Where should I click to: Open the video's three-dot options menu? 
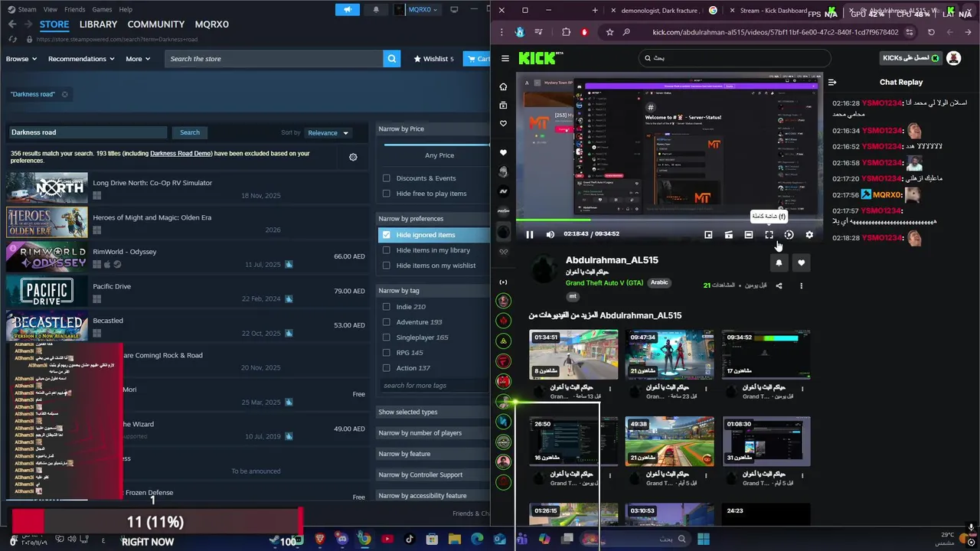click(x=801, y=285)
